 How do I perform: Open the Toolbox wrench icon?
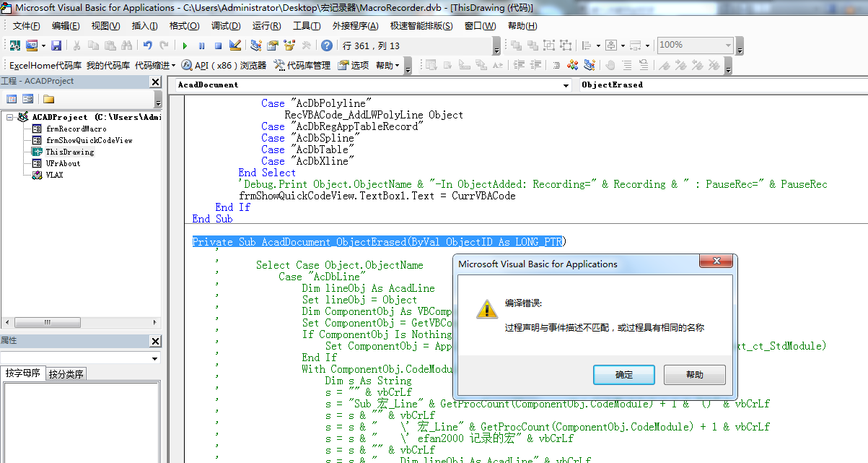[307, 45]
